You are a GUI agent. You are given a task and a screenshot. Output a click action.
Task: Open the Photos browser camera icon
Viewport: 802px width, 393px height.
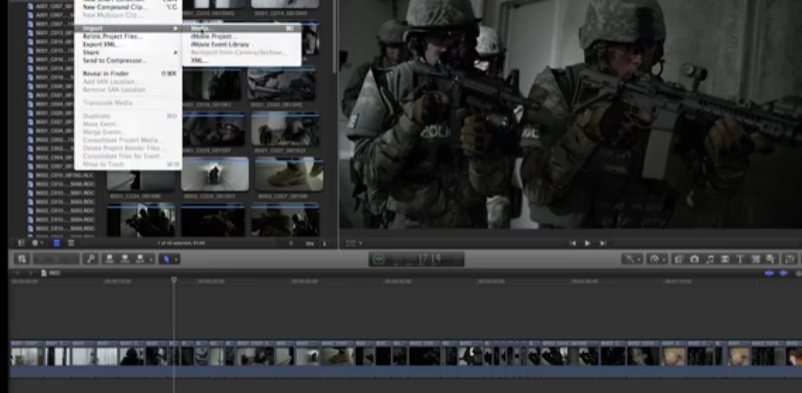[694, 259]
